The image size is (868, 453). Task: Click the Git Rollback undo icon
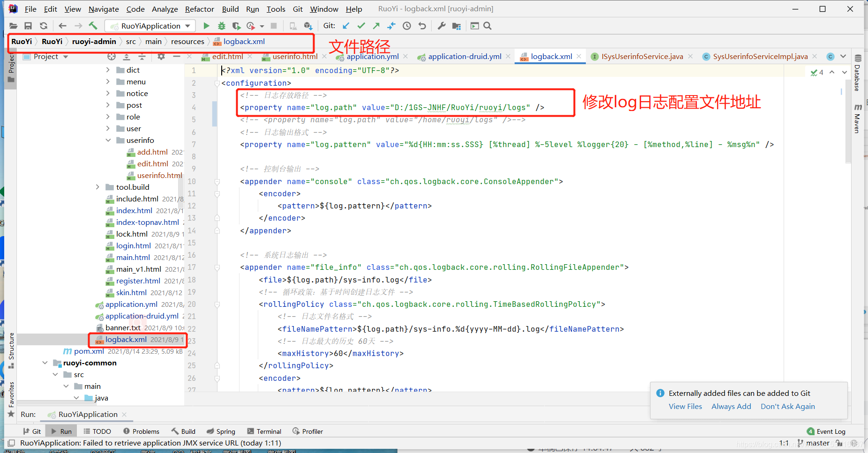click(422, 26)
